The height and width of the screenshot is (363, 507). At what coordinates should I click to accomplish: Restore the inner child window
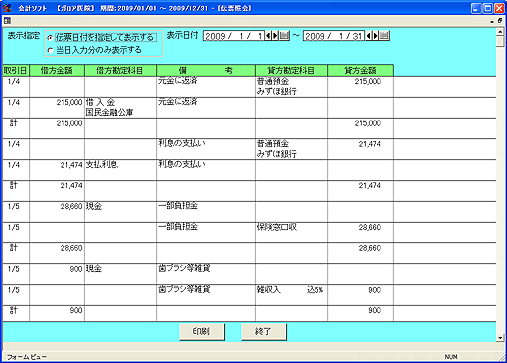coord(499,21)
